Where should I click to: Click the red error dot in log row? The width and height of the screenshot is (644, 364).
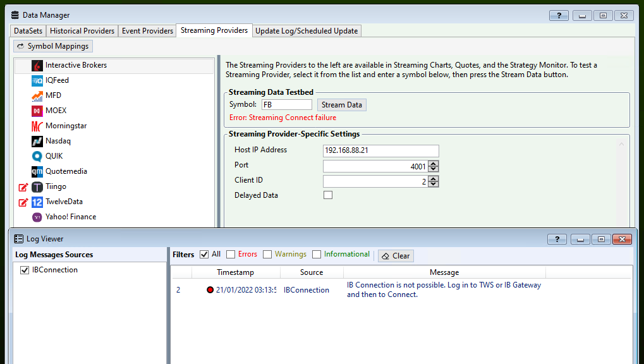point(210,289)
